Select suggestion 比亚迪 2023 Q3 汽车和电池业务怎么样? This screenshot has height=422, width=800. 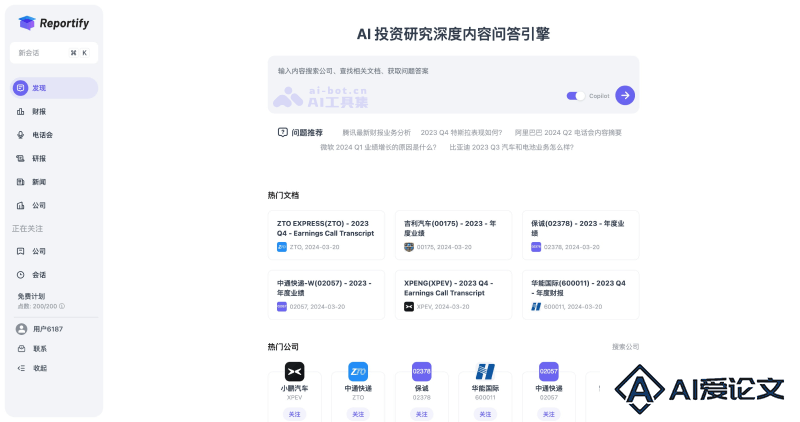tap(511, 147)
